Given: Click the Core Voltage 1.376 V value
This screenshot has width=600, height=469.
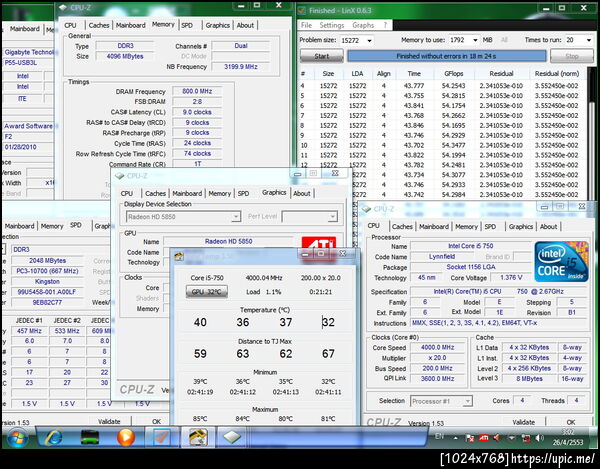Looking at the screenshot, I should point(511,277).
